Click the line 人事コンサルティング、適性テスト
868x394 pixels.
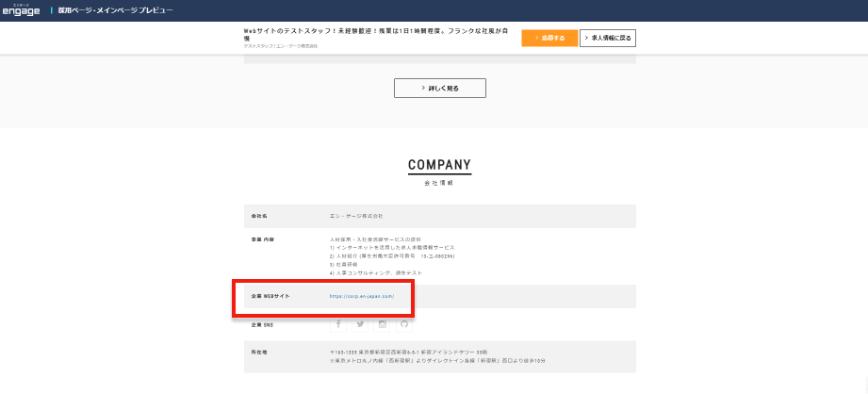tap(376, 273)
